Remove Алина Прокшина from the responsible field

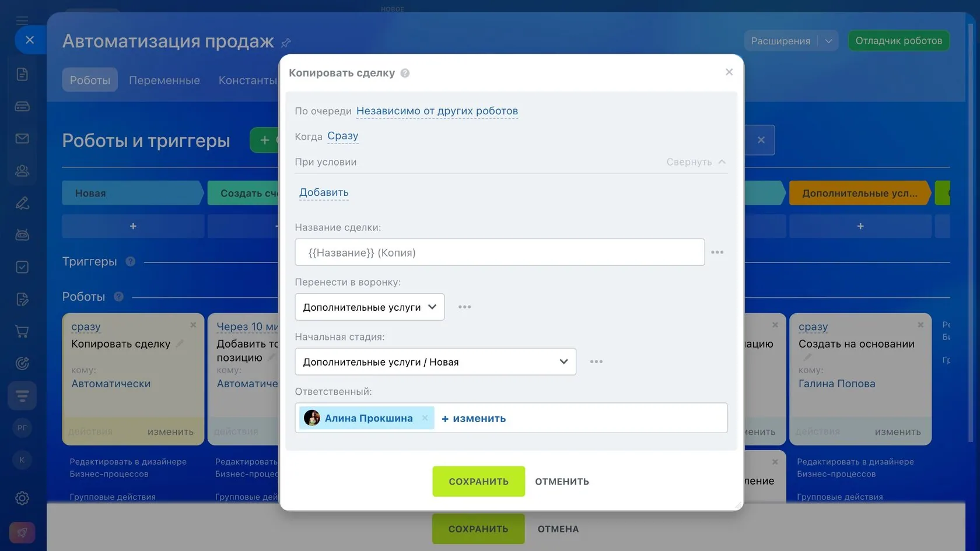425,418
